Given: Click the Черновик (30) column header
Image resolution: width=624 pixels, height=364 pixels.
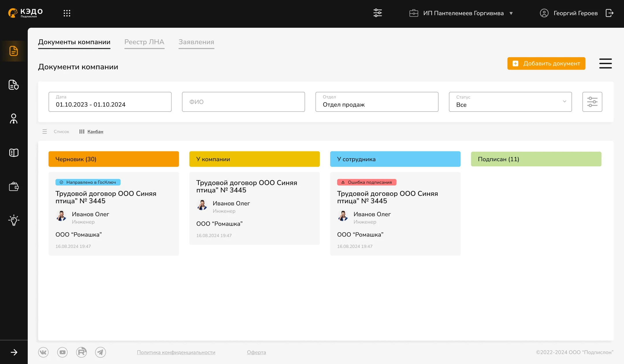Looking at the screenshot, I should 114,159.
